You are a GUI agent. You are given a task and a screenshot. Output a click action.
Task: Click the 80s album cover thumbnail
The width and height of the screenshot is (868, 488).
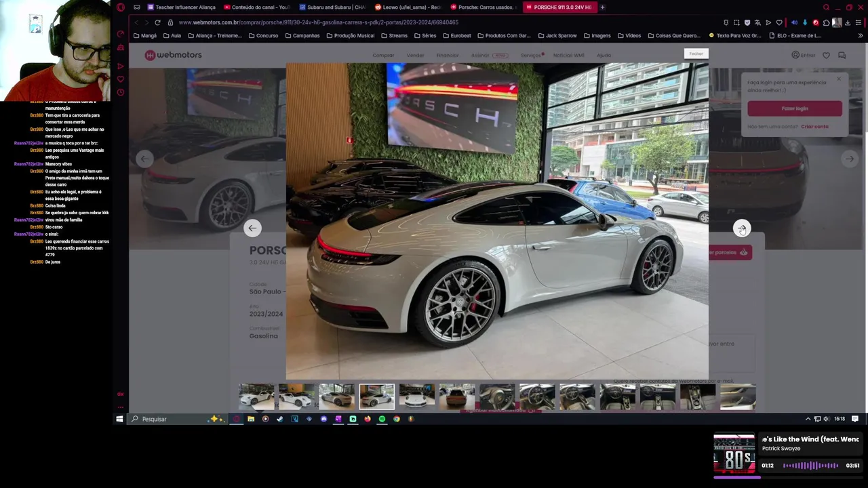(x=734, y=453)
